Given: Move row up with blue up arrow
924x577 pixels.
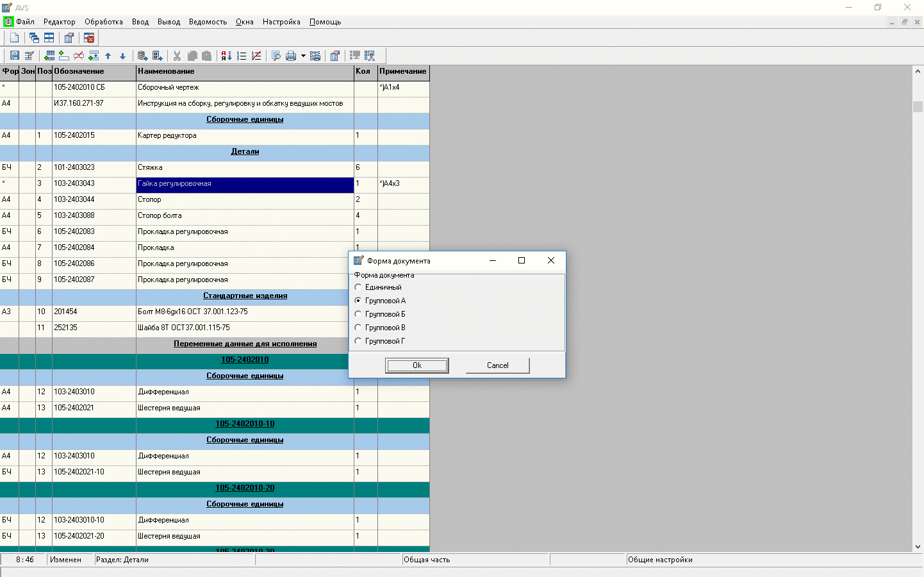Looking at the screenshot, I should pyautogui.click(x=108, y=56).
